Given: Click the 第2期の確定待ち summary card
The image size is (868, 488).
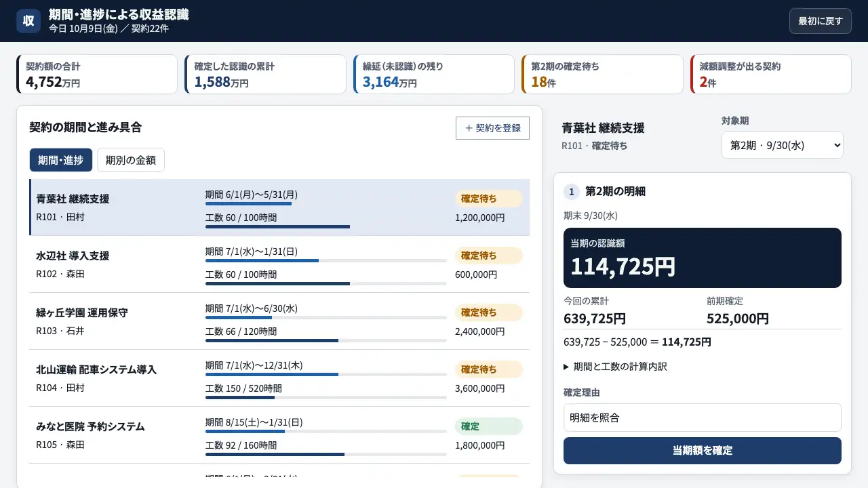Looking at the screenshot, I should click(x=602, y=75).
